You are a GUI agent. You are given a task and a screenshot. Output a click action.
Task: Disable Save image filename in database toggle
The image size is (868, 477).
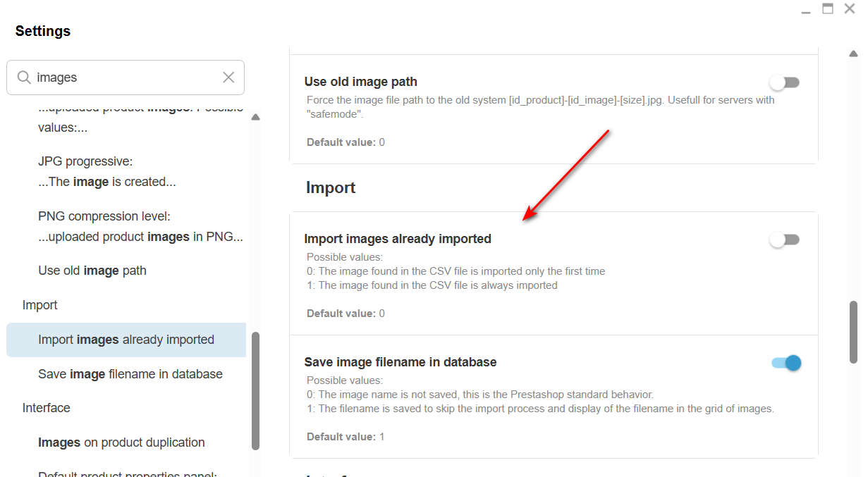786,363
